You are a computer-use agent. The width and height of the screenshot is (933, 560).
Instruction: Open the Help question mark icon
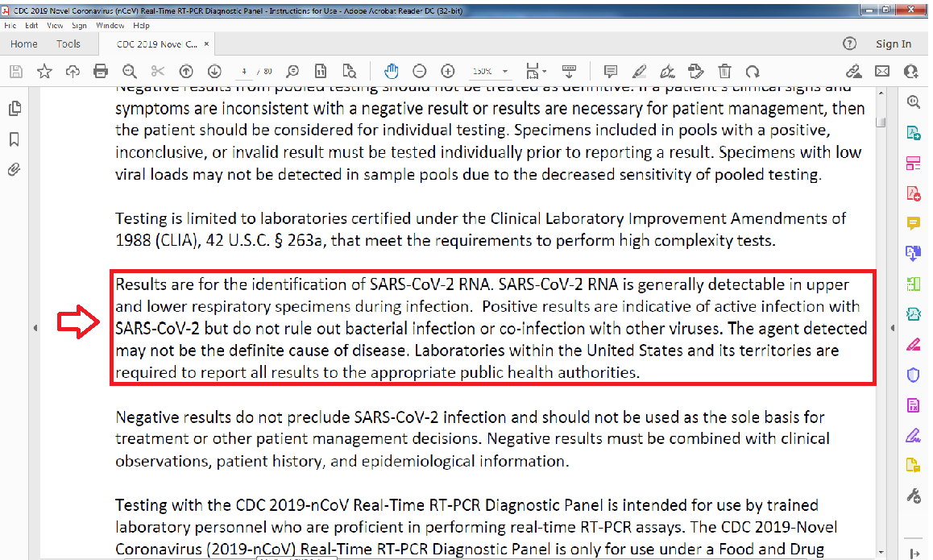click(850, 44)
